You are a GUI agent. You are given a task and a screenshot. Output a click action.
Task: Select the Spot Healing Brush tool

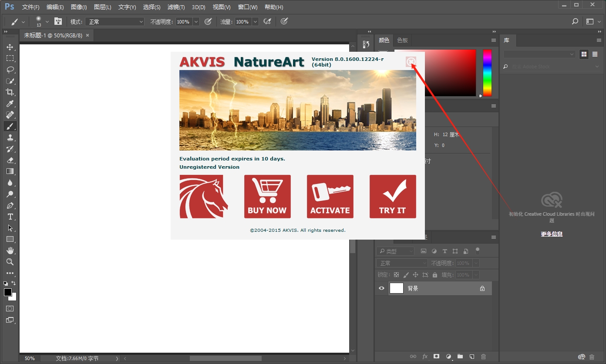pyautogui.click(x=10, y=115)
